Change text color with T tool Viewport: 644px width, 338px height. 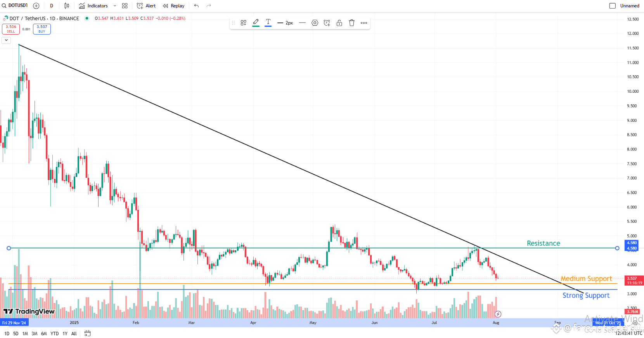[268, 23]
